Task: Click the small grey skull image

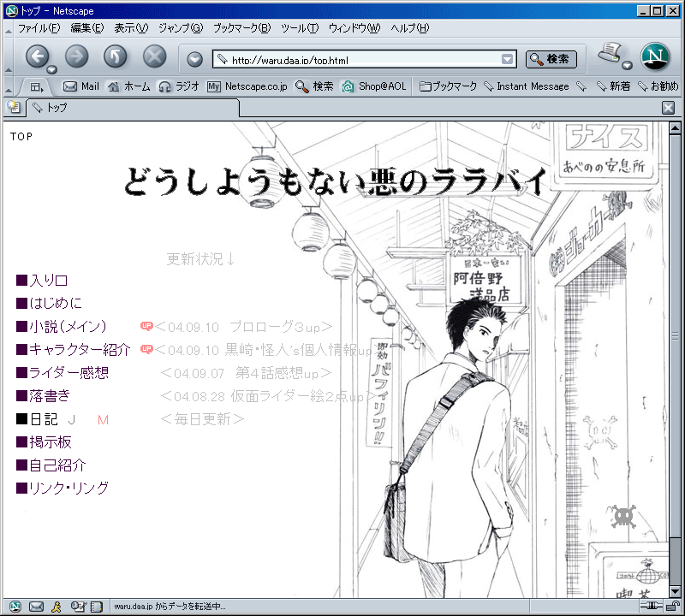Action: (623, 517)
